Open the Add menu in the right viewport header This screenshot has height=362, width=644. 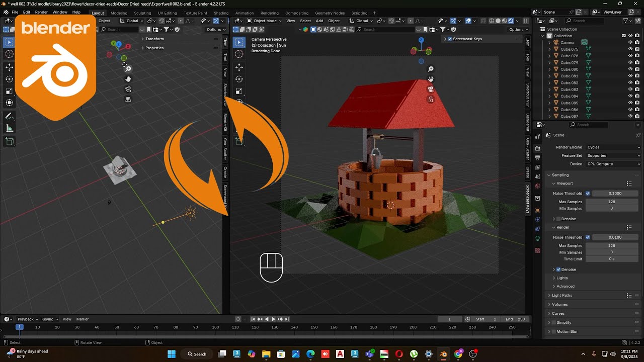point(319,21)
